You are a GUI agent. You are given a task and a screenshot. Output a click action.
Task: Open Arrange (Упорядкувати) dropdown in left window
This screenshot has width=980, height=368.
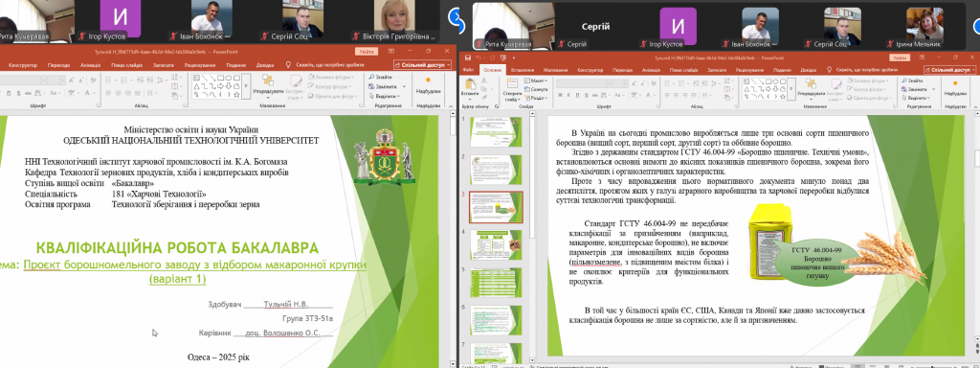[268, 87]
